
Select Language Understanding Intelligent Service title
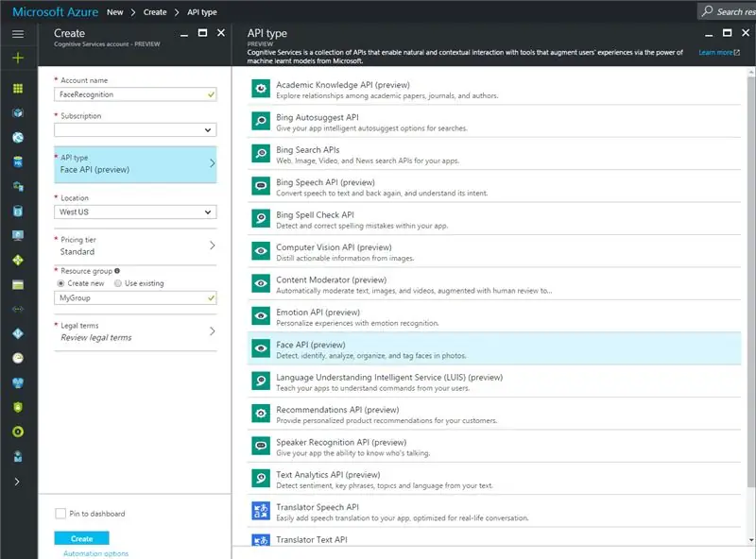pyautogui.click(x=389, y=378)
